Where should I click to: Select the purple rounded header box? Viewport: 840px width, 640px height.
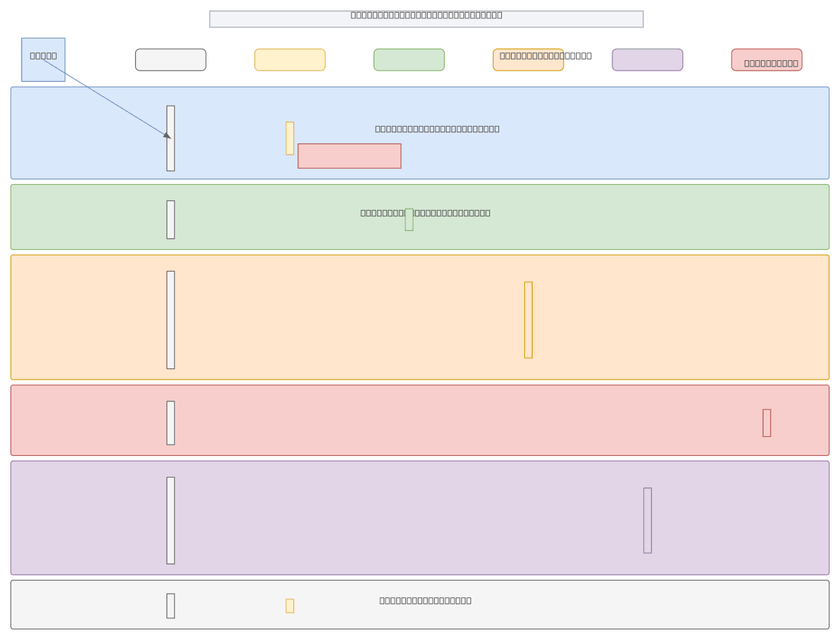647,60
